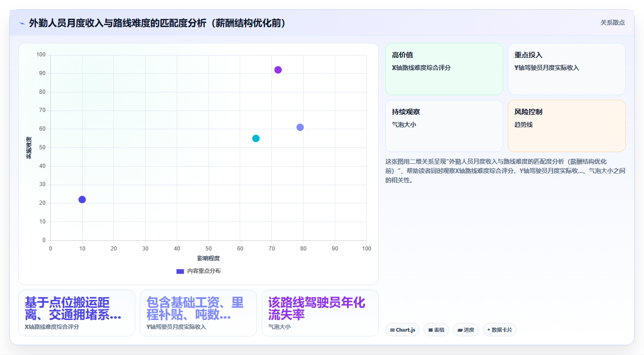Image resolution: width=644 pixels, height=355 pixels.
Task: Click the X轴路线难度综合评分 text in 高价值 card
Action: click(x=421, y=68)
